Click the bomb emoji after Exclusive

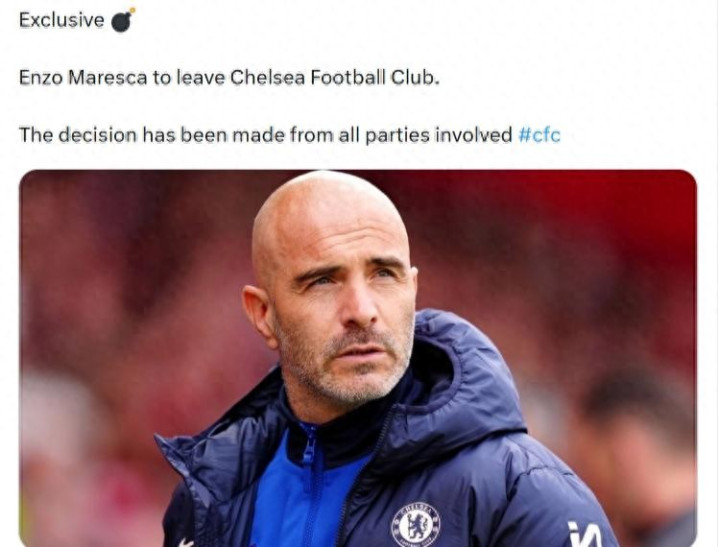coord(122,20)
